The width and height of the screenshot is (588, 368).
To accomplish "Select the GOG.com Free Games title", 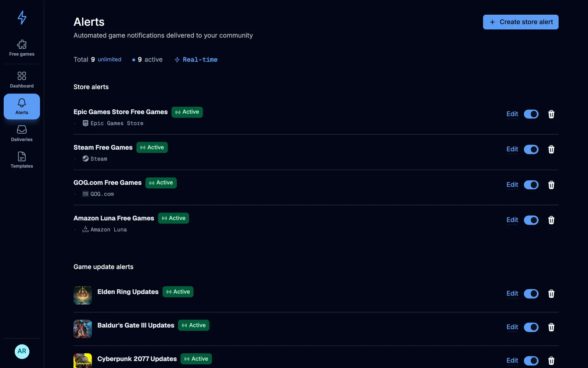I will point(107,183).
